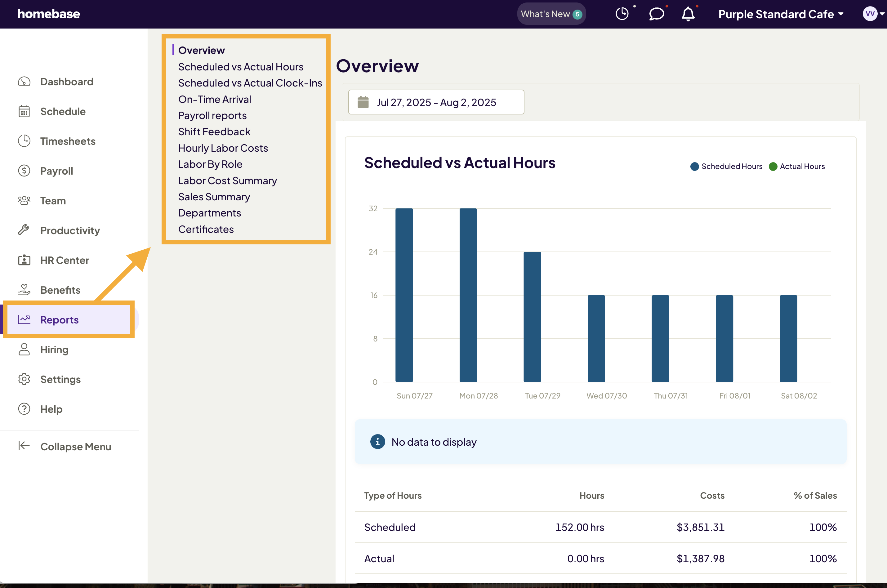This screenshot has height=588, width=887.
Task: Open Payroll via the dollar sign icon
Action: click(24, 171)
